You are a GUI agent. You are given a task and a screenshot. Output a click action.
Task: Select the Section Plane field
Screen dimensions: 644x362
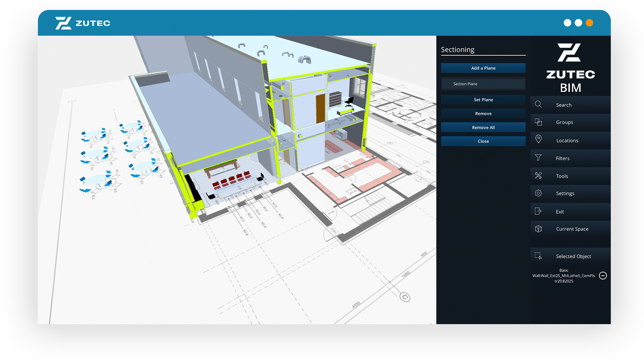[x=483, y=84]
